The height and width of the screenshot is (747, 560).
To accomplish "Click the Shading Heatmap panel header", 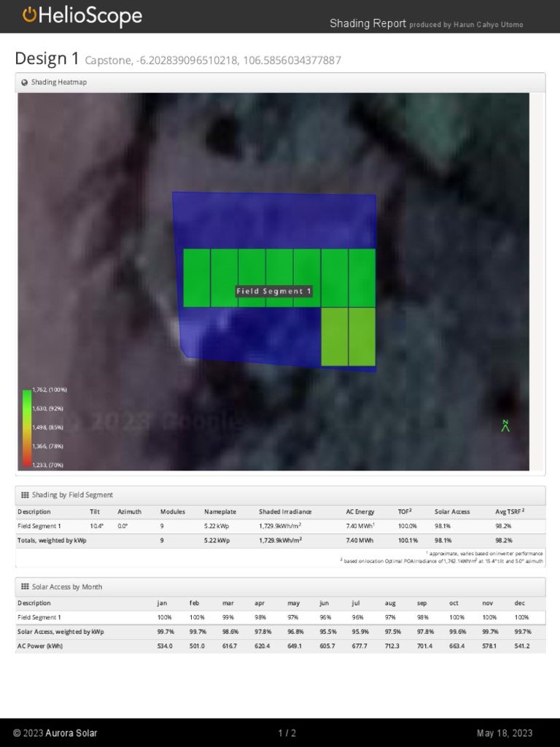I will coord(280,82).
